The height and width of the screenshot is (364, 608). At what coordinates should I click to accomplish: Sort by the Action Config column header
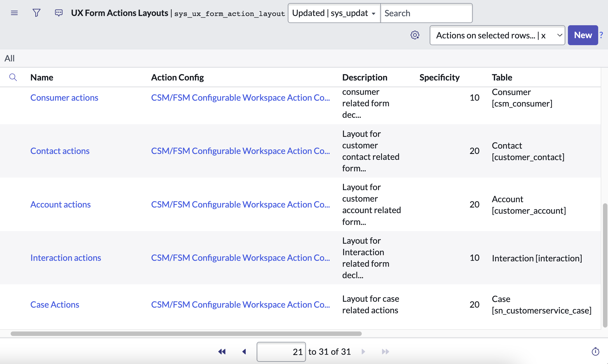pos(177,77)
